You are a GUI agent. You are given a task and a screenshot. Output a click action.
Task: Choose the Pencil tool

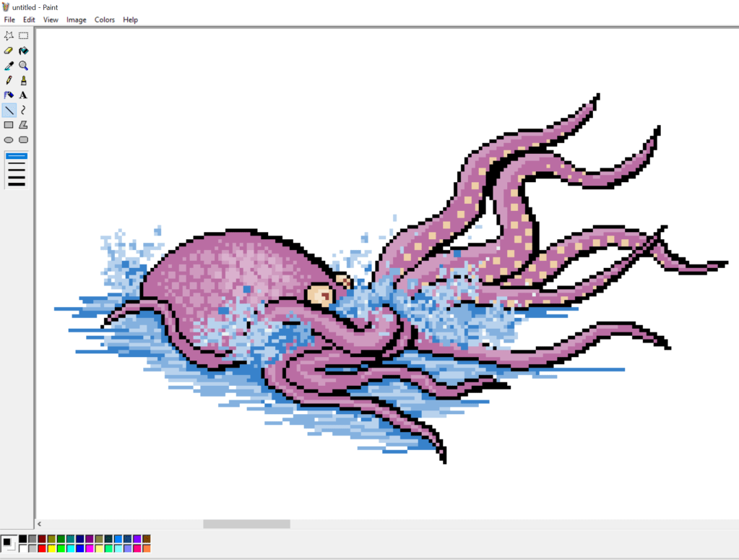pos(9,80)
